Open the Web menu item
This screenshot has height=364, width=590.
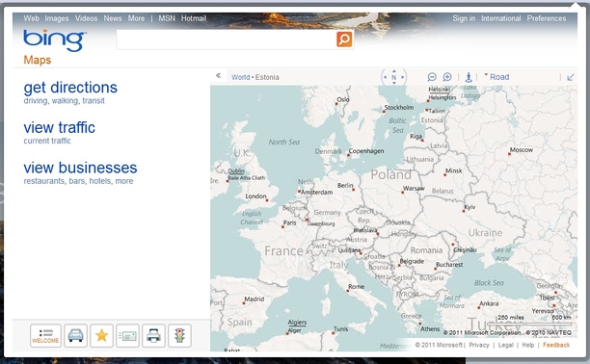[31, 18]
